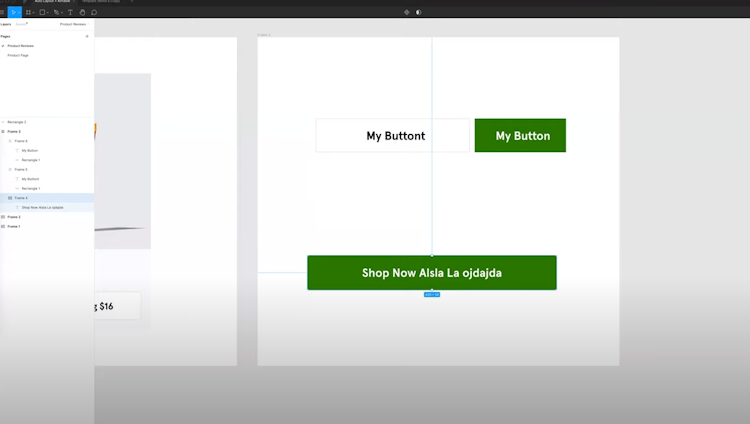Select the Rectangle shape tool
Image resolution: width=750 pixels, height=424 pixels.
tap(42, 12)
